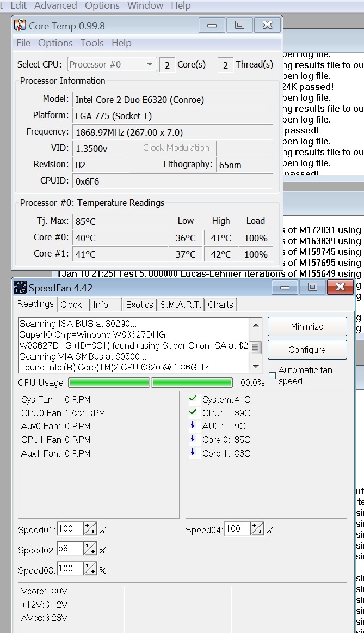Toggle the Automatic fan speed checkbox
The height and width of the screenshot is (633, 364).
pos(273,375)
